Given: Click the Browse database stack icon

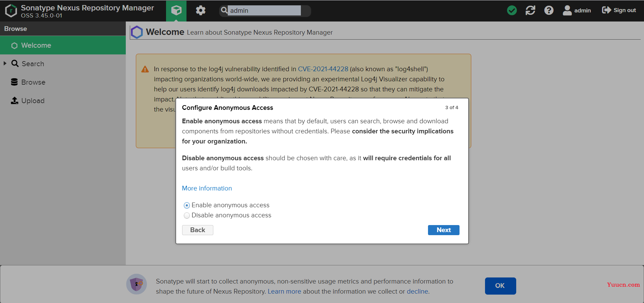Looking at the screenshot, I should [14, 82].
